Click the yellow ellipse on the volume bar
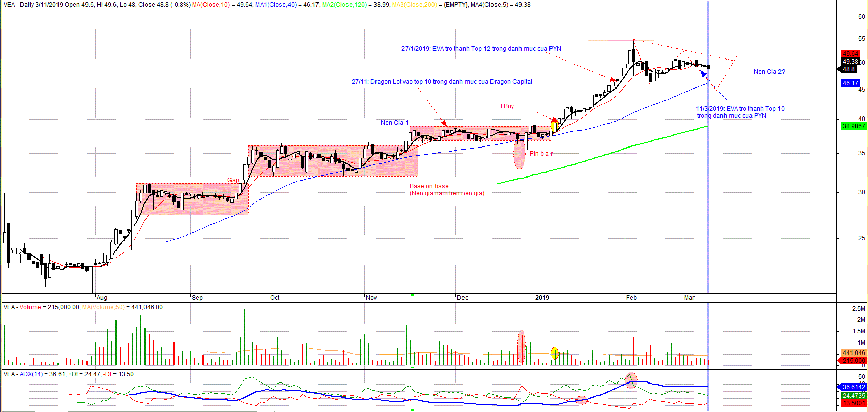Image resolution: width=868 pixels, height=412 pixels. [555, 353]
